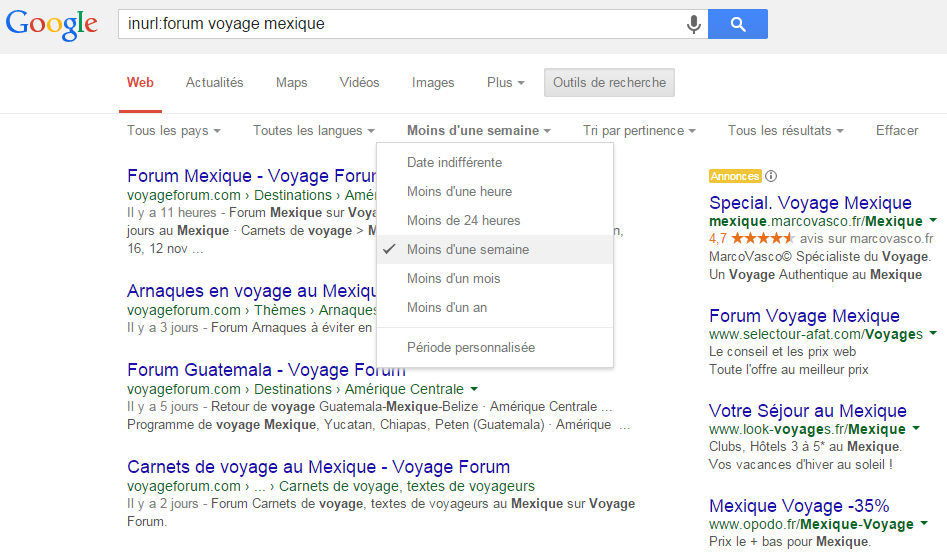Screen dimensions: 947x552
Task: Open Votre Séjour au Mexique ad
Action: [x=807, y=411]
